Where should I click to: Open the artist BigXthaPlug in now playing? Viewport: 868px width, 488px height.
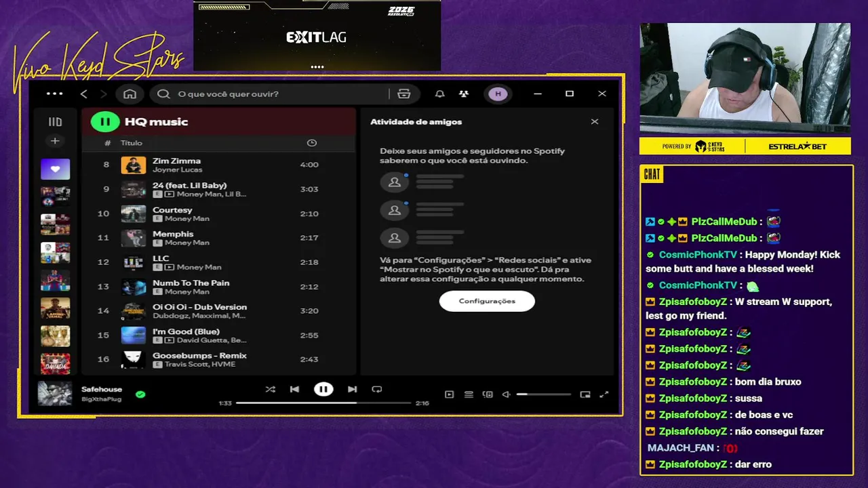(x=101, y=399)
